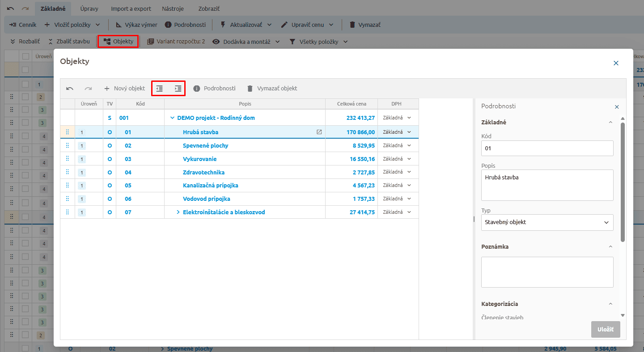Image resolution: width=644 pixels, height=352 pixels.
Task: Add a Nový objekt
Action: point(124,89)
